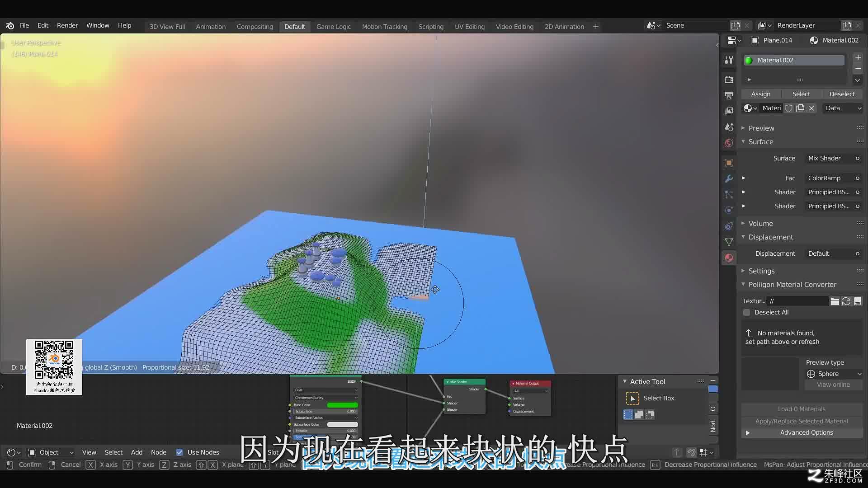Open the Object properties tab

(729, 163)
